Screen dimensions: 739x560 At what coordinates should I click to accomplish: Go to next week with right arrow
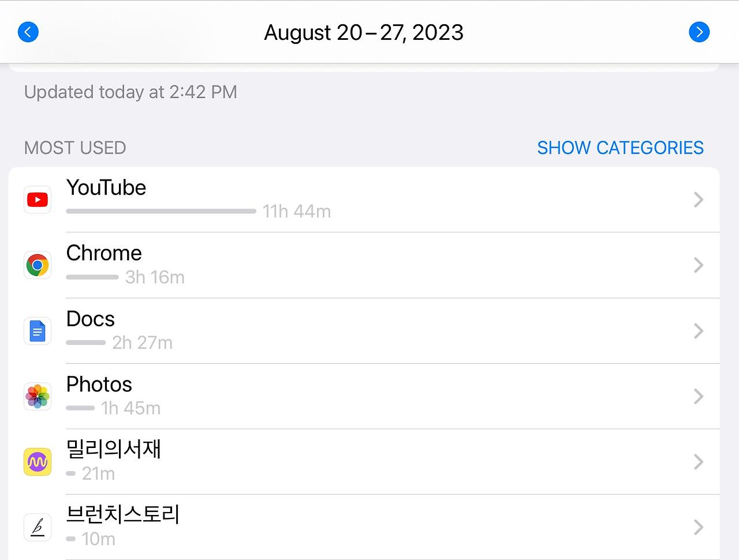point(699,32)
